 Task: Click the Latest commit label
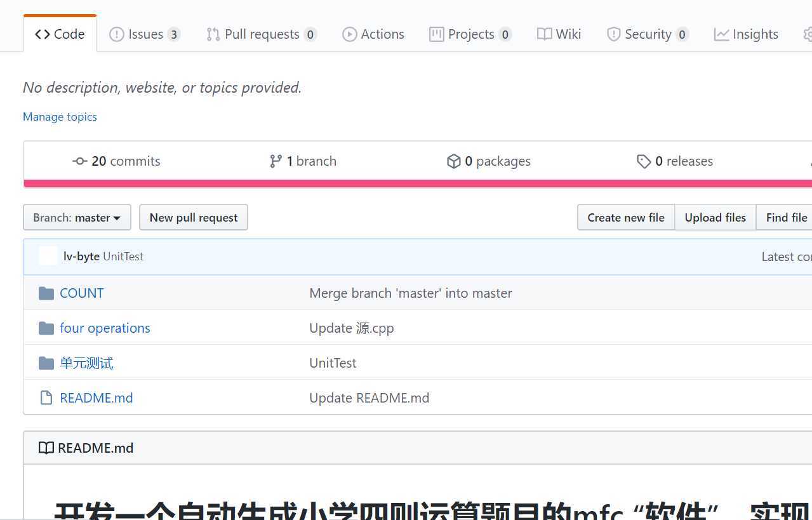(787, 257)
